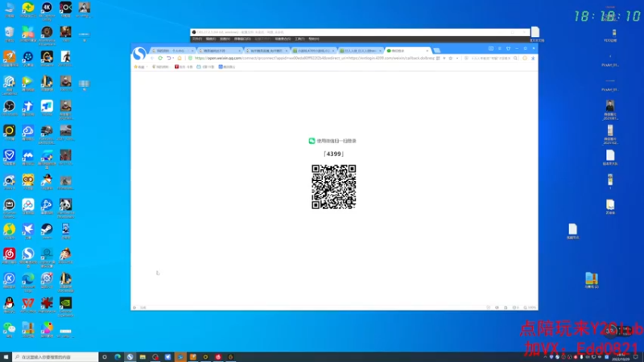Click the Sogou browser logo avatar

pyautogui.click(x=139, y=54)
